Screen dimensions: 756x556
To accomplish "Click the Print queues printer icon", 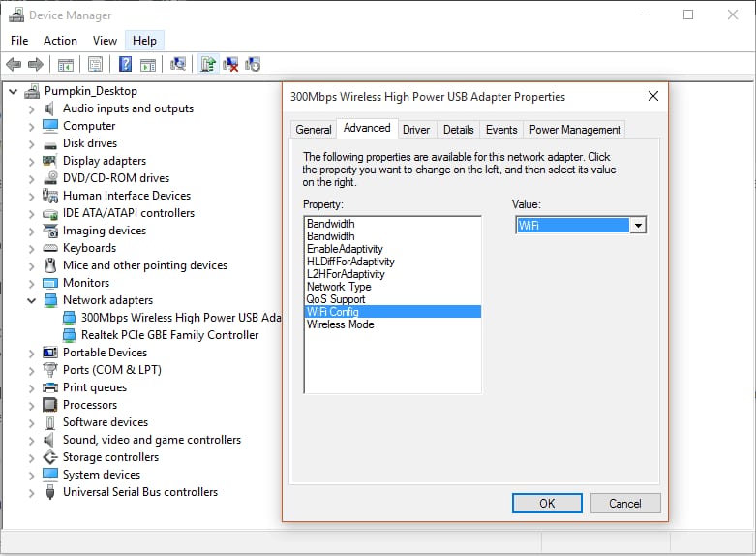I will tap(50, 387).
